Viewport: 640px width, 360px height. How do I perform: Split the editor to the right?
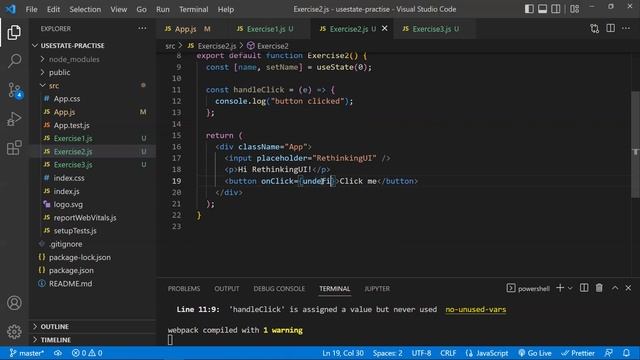tap(611, 29)
